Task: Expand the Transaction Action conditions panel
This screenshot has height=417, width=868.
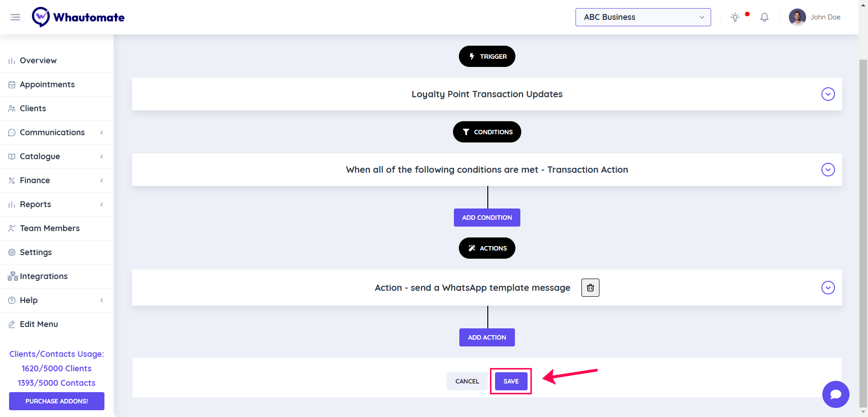Action: 828,170
